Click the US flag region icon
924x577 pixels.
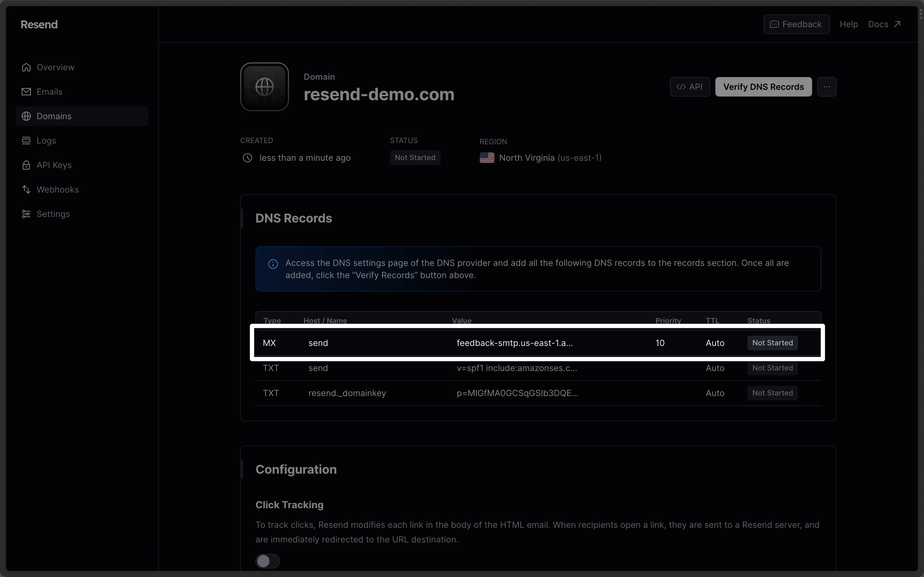(x=487, y=158)
